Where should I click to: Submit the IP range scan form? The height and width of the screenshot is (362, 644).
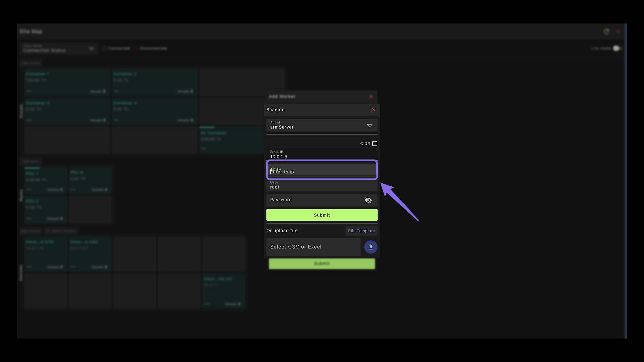(322, 215)
